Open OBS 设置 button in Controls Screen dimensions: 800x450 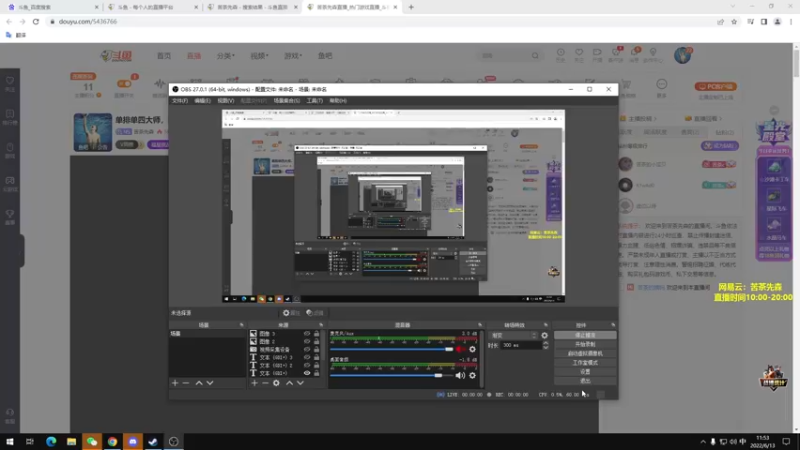(585, 372)
